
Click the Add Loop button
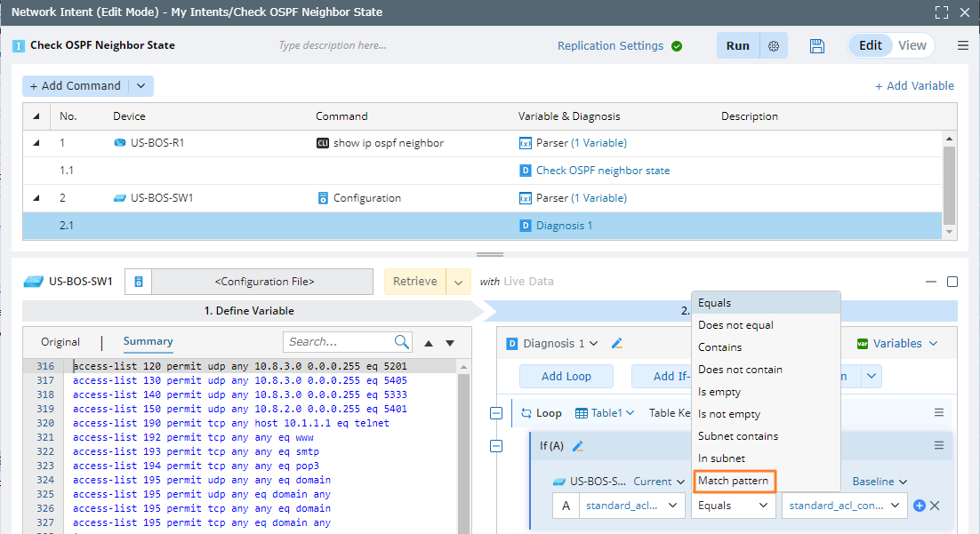[566, 376]
